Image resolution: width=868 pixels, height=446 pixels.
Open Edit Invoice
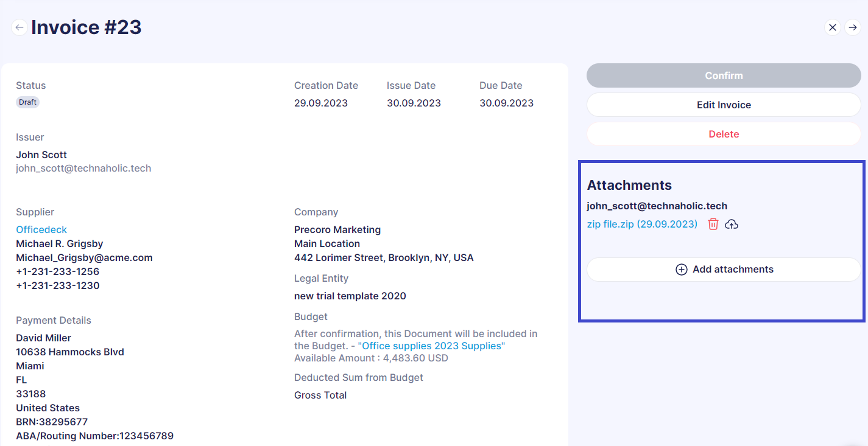tap(724, 105)
